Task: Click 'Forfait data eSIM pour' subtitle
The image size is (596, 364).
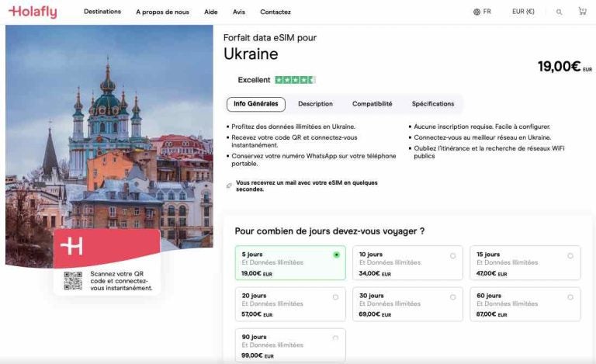Action: [270, 37]
